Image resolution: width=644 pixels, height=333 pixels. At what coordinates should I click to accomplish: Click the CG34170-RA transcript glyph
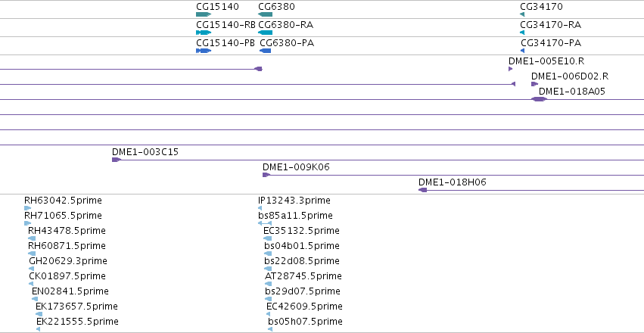point(522,33)
